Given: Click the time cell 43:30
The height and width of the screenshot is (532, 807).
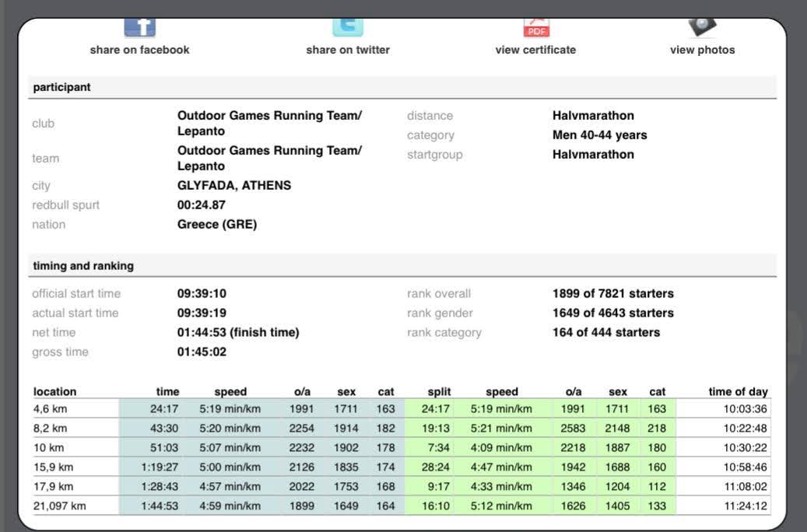Looking at the screenshot, I should pyautogui.click(x=164, y=428).
